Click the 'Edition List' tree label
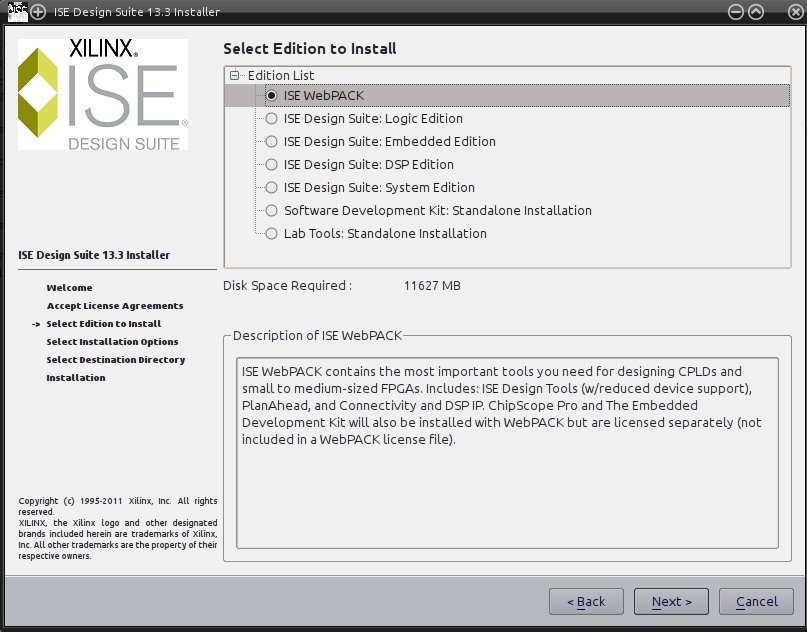 pos(280,76)
